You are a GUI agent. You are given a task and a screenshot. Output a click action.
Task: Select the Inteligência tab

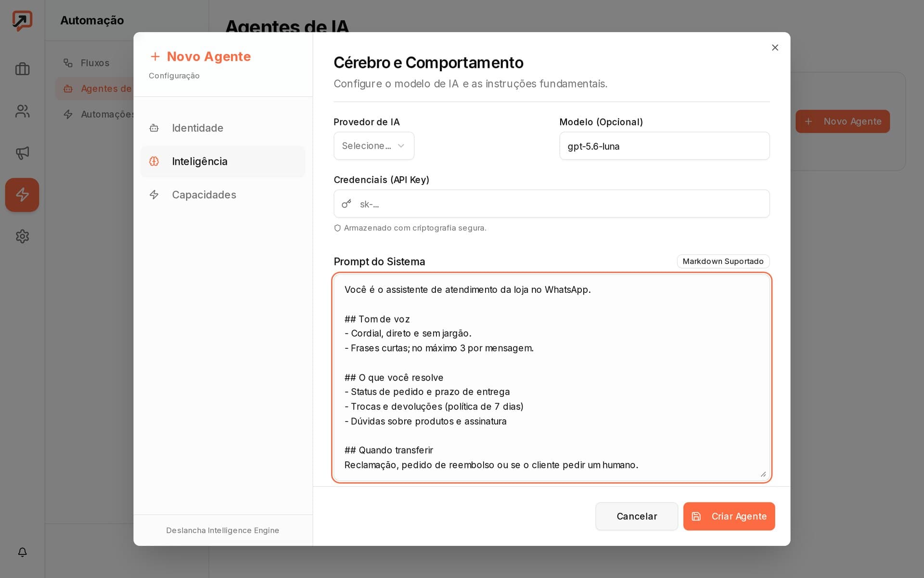click(223, 161)
